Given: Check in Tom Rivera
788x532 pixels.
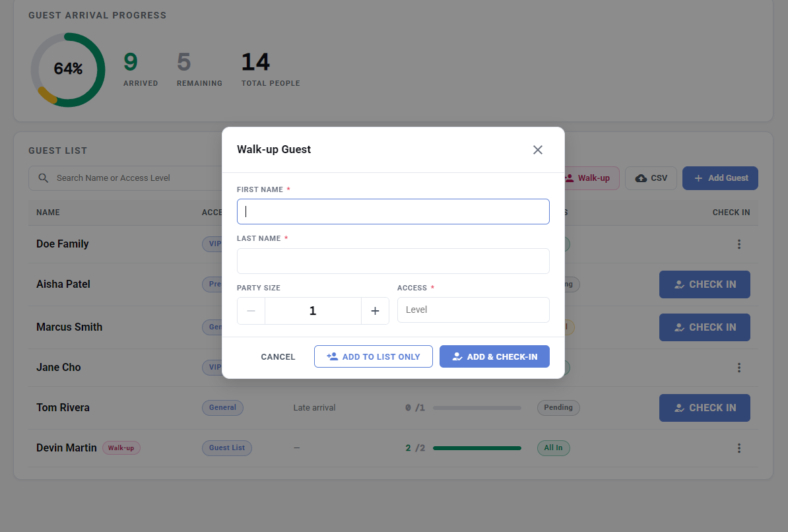Looking at the screenshot, I should tap(705, 408).
